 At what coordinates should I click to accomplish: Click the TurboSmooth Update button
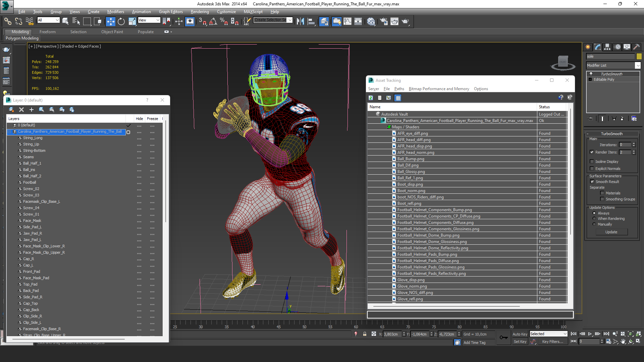coord(611,232)
